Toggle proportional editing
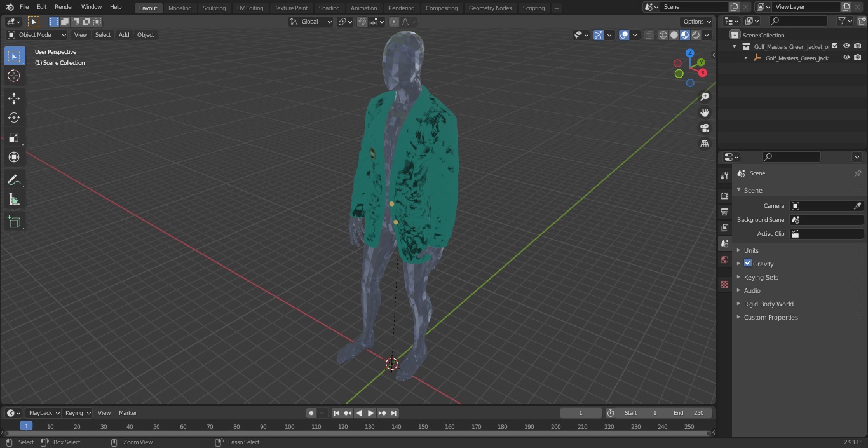Image resolution: width=868 pixels, height=448 pixels. pos(394,22)
